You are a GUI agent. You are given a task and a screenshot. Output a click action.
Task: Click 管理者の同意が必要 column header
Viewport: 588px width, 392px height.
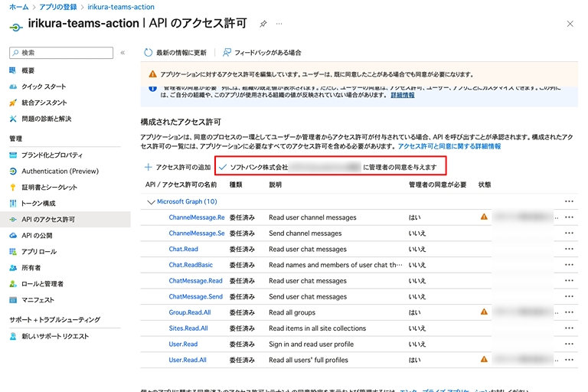tap(437, 185)
